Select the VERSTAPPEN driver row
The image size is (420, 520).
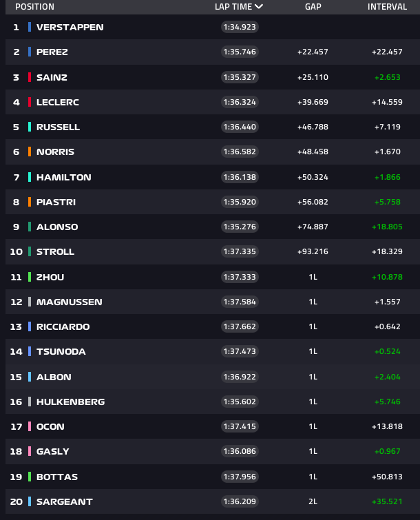[213, 27]
